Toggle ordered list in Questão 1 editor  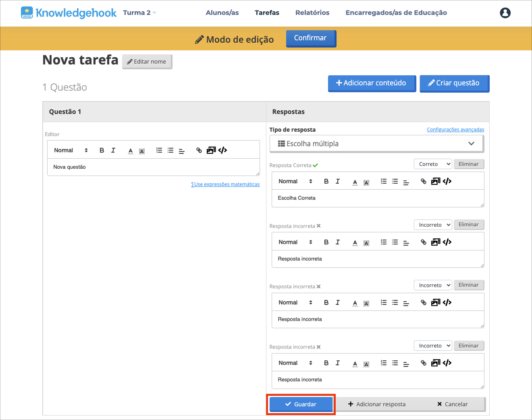[159, 150]
